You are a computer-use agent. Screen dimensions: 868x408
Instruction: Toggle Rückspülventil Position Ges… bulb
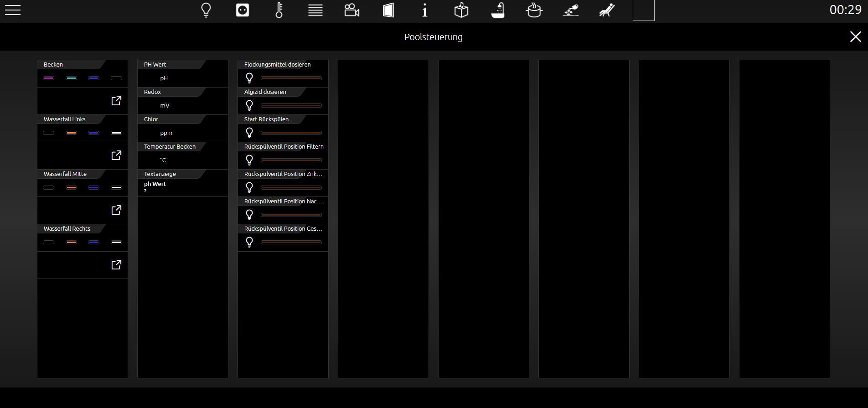(x=249, y=242)
